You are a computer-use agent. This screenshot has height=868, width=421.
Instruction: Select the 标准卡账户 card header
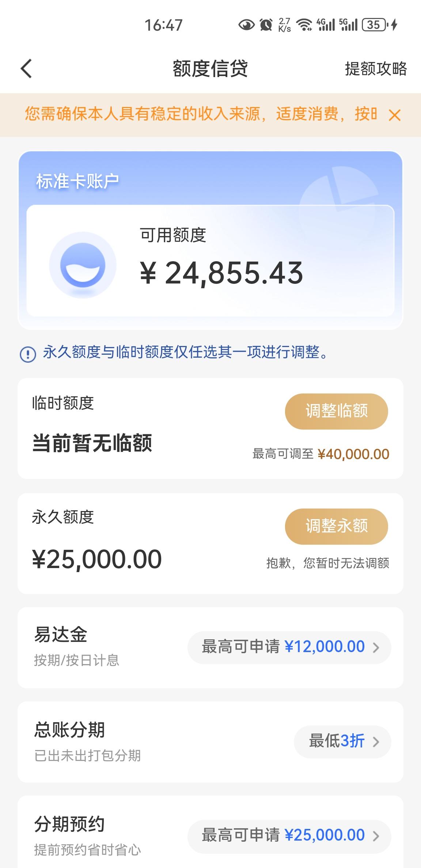point(77,181)
